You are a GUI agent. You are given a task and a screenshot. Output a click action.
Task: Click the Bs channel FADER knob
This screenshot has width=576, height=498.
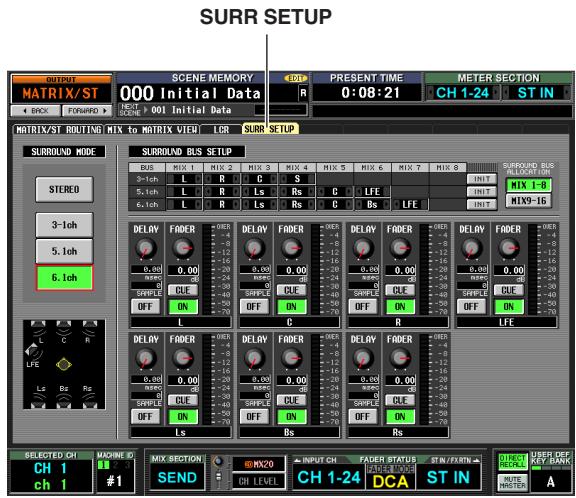pyautogui.click(x=291, y=359)
